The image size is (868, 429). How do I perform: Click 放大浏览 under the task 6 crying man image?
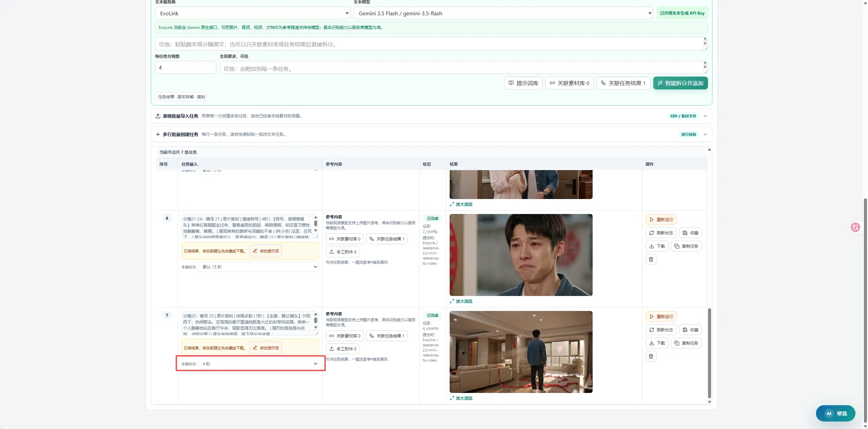point(461,301)
